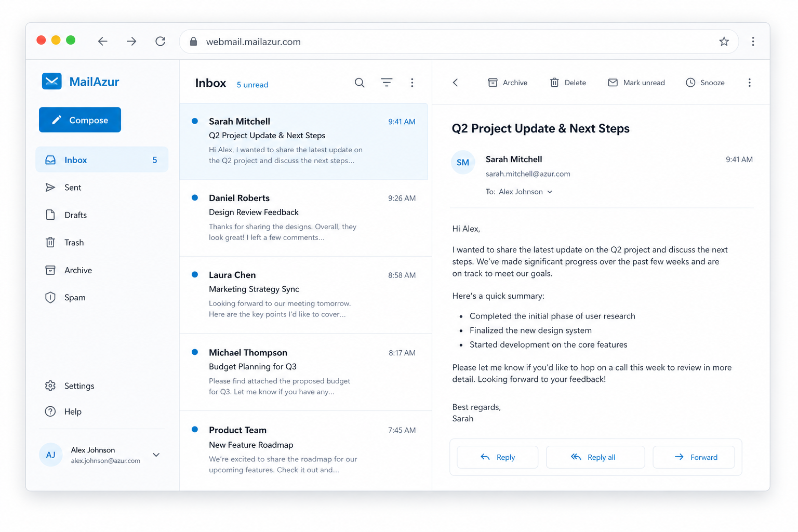The height and width of the screenshot is (532, 798).
Task: Open Product Team New Feature Roadmap email
Action: 305,450
